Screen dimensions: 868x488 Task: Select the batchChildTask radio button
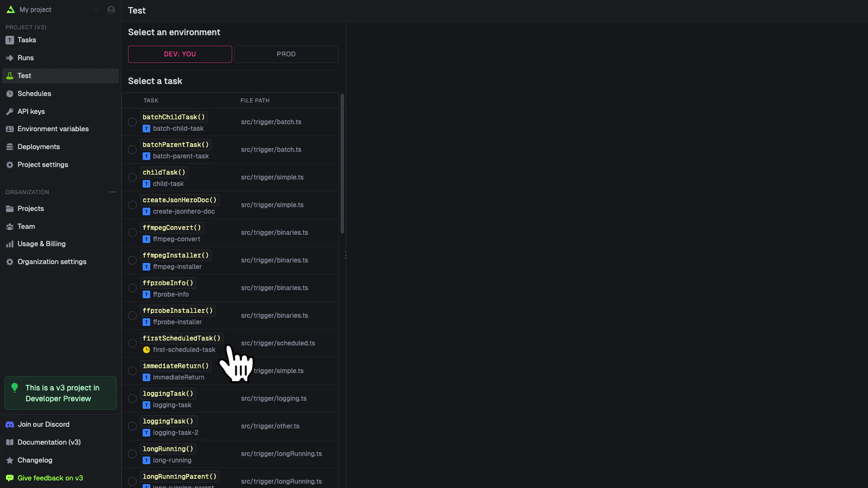132,122
